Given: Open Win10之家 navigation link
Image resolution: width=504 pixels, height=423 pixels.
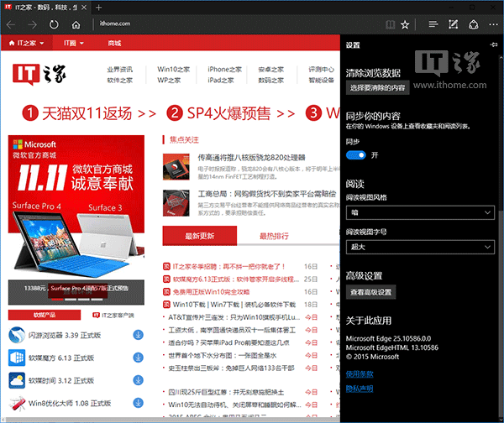Looking at the screenshot, I should (174, 69).
